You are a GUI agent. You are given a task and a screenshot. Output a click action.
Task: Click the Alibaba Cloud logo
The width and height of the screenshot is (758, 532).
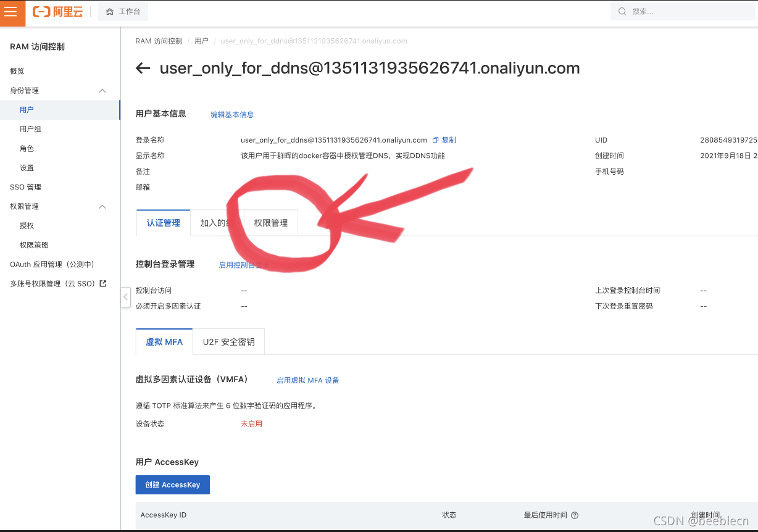pyautogui.click(x=58, y=12)
